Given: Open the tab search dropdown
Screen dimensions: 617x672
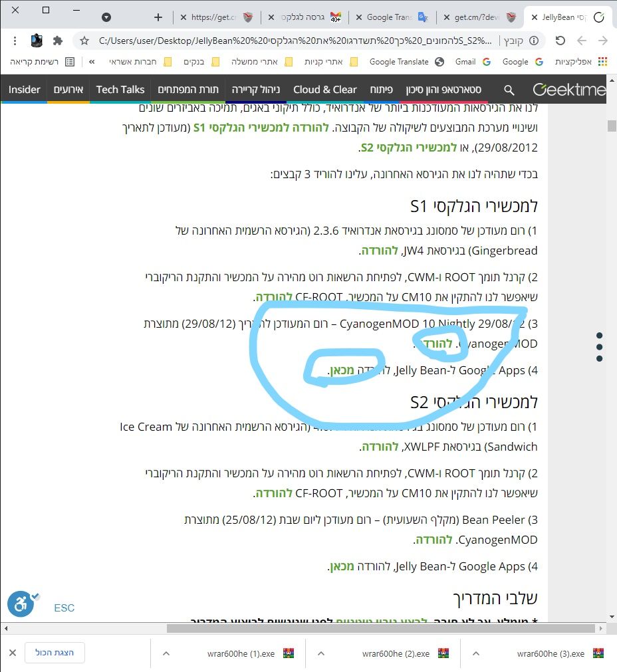Looking at the screenshot, I should [106, 17].
